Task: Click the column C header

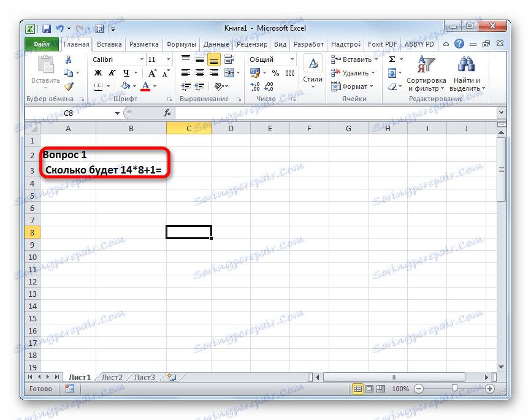Action: (x=189, y=128)
